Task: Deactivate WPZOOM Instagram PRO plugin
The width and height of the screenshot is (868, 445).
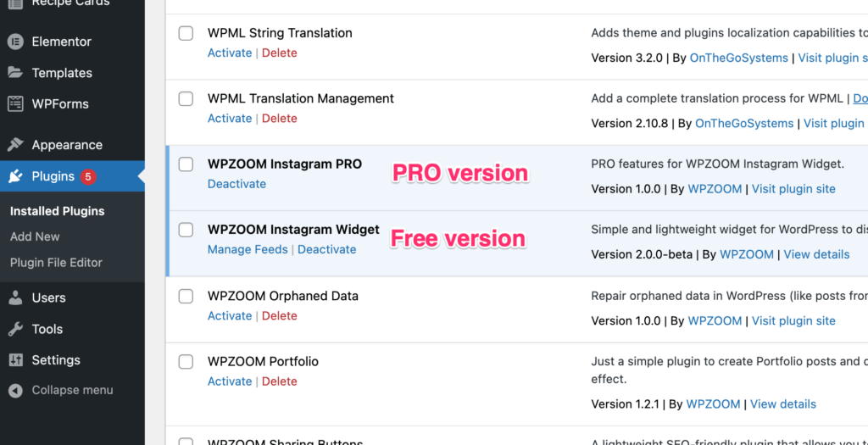Action: [236, 184]
